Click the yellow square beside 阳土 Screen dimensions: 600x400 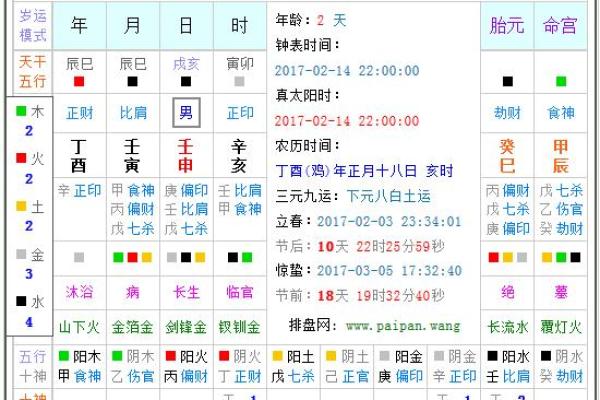tap(278, 357)
